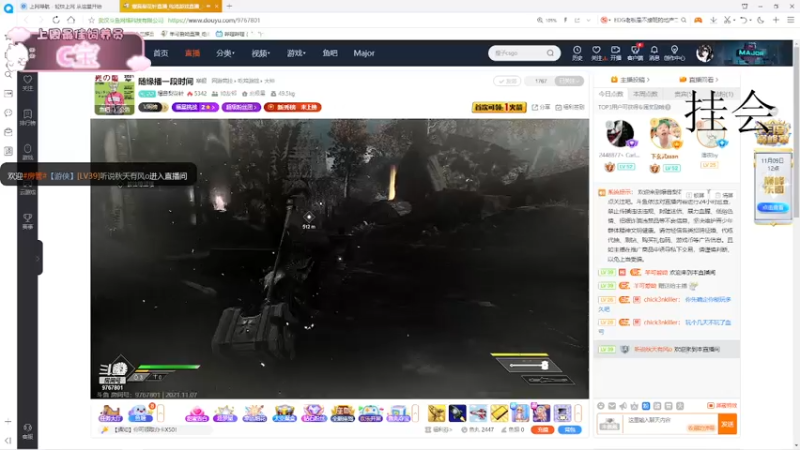Expand the collapsed dark sidebar arrow
Screen dimensions: 800x450
[x=38, y=258]
